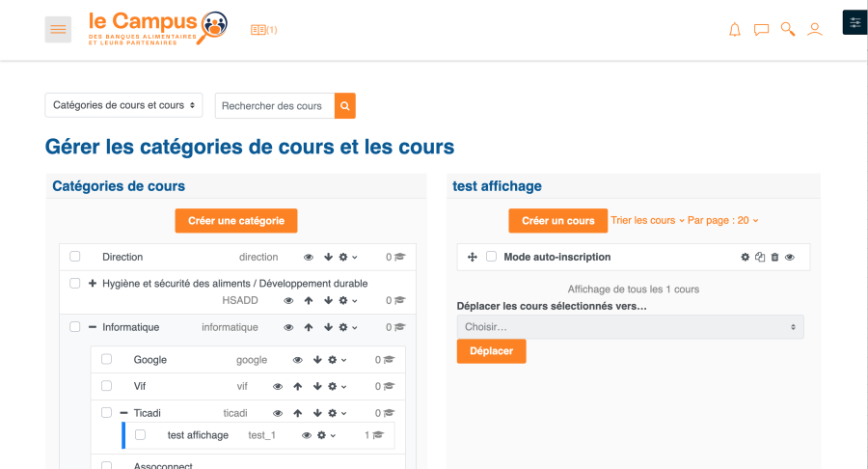868x469 pixels.
Task: Toggle the hamburger side menu button
Action: pyautogui.click(x=59, y=30)
